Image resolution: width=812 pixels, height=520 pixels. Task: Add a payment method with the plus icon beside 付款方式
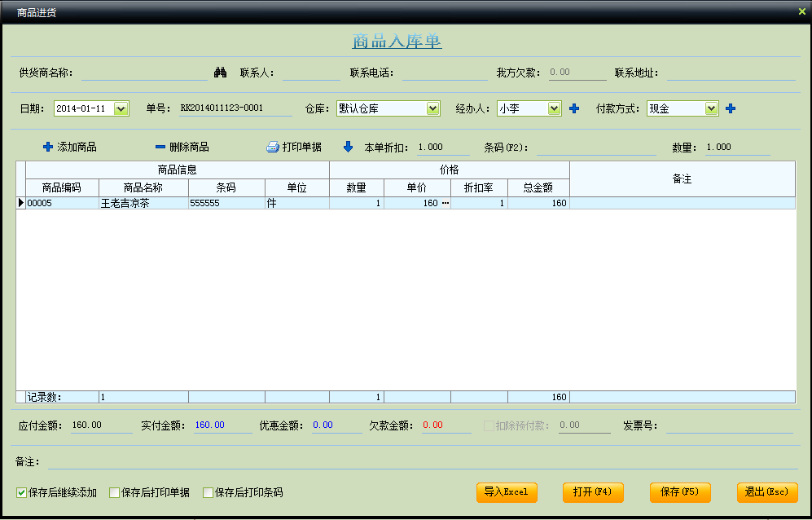[x=731, y=108]
